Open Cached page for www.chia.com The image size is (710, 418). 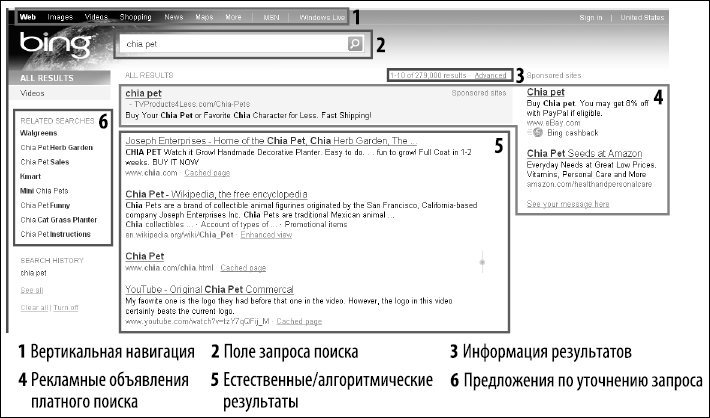207,173
